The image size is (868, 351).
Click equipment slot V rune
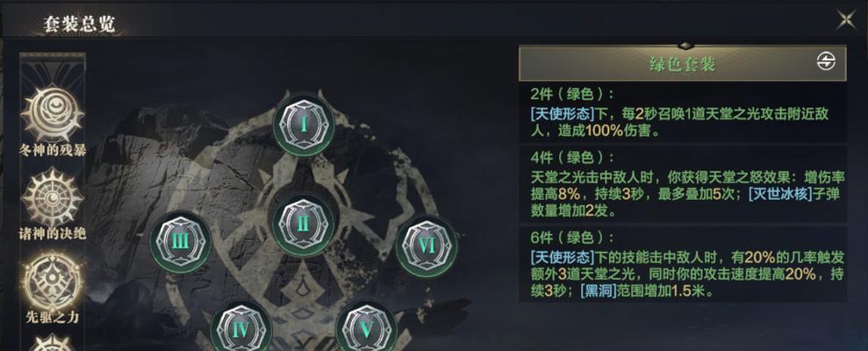click(367, 328)
